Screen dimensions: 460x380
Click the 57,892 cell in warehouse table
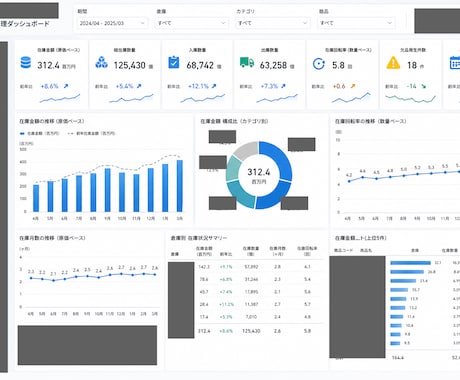[251, 267]
